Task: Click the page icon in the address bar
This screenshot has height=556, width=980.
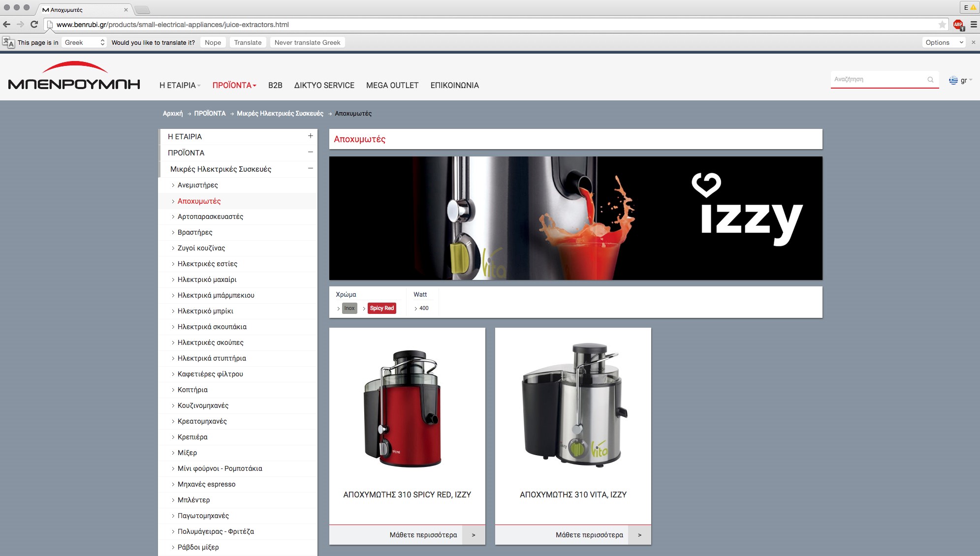Action: pyautogui.click(x=49, y=24)
